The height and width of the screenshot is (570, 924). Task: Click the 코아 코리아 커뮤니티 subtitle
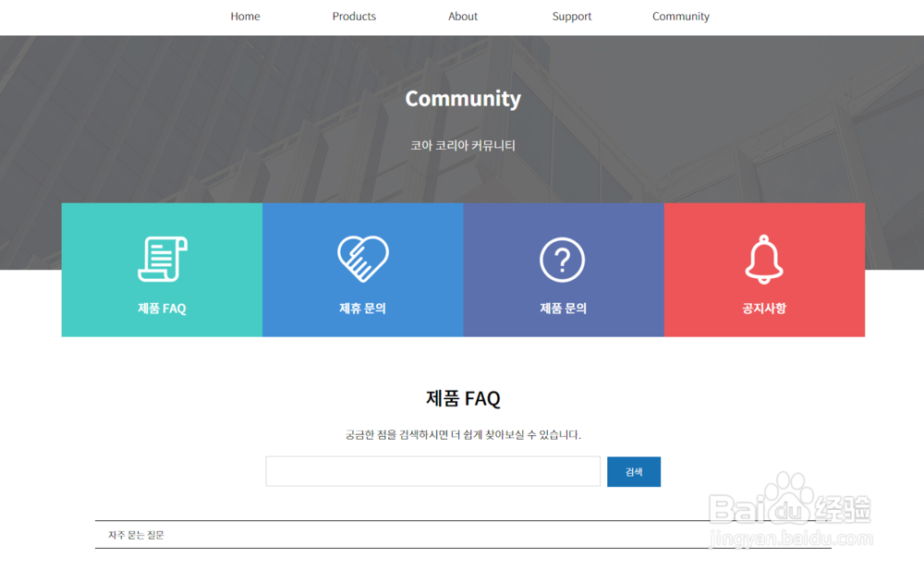(x=463, y=145)
